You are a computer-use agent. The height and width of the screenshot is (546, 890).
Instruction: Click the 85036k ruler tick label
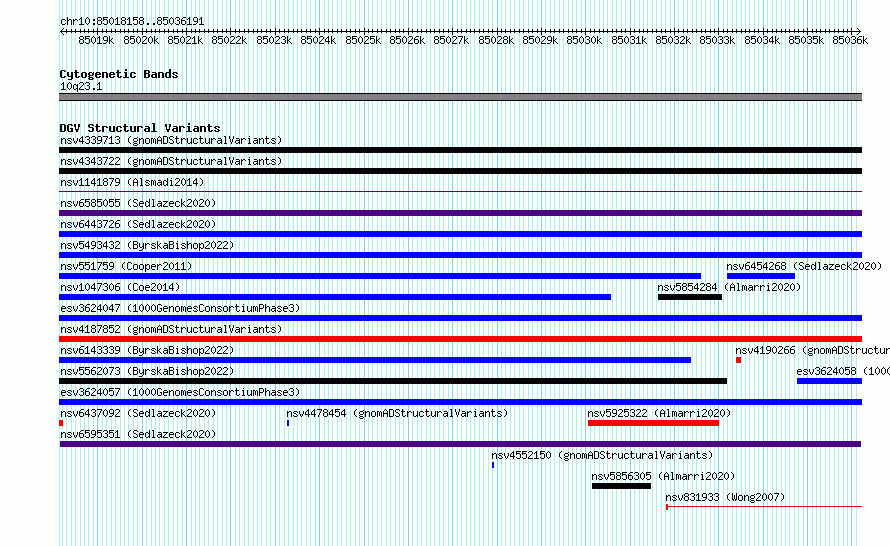850,40
